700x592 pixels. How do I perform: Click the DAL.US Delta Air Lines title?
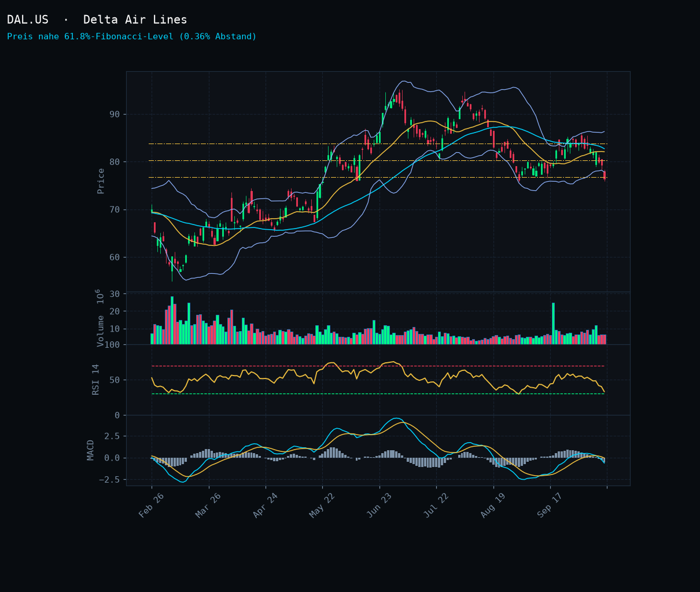[97, 20]
